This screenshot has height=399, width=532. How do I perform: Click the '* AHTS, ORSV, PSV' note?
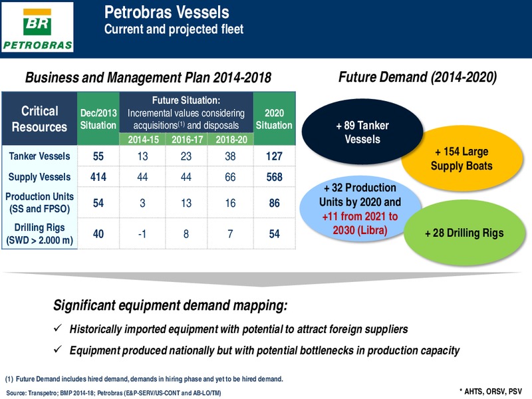(x=491, y=391)
